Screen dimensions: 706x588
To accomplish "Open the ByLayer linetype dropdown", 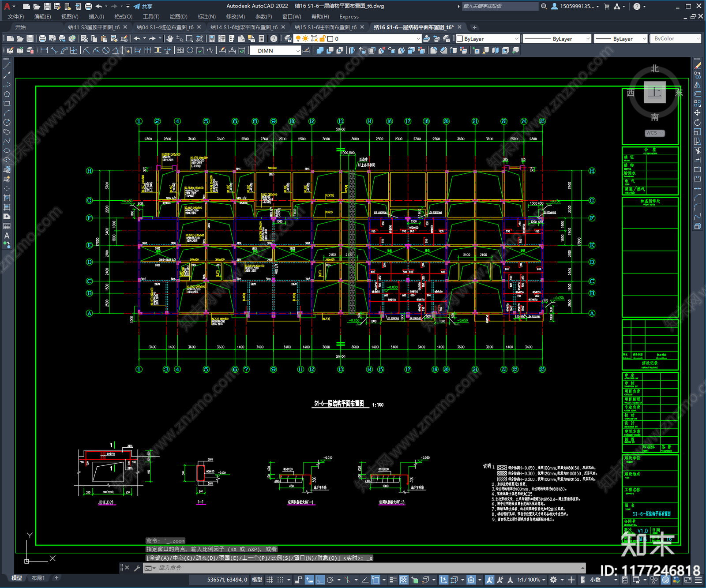I will [556, 39].
